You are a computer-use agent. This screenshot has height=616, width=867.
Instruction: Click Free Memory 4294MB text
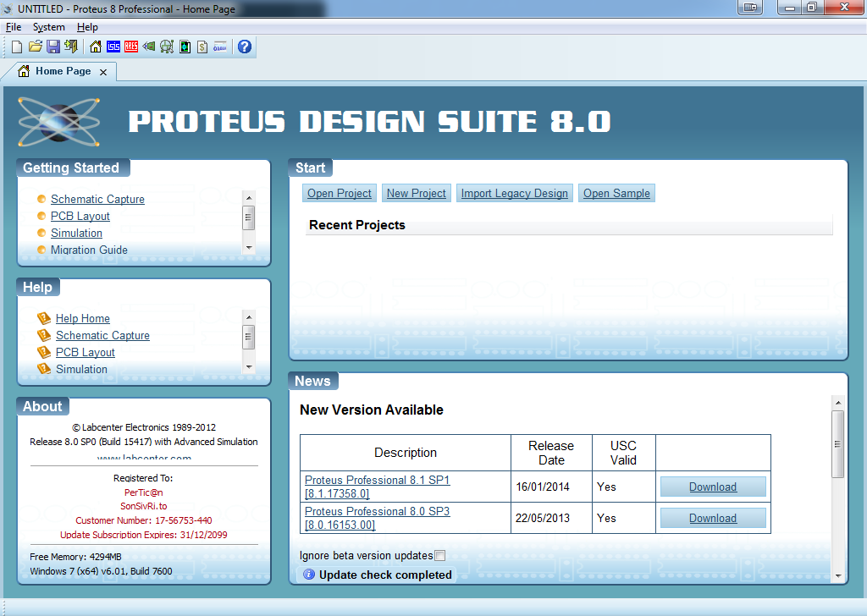pyautogui.click(x=75, y=557)
